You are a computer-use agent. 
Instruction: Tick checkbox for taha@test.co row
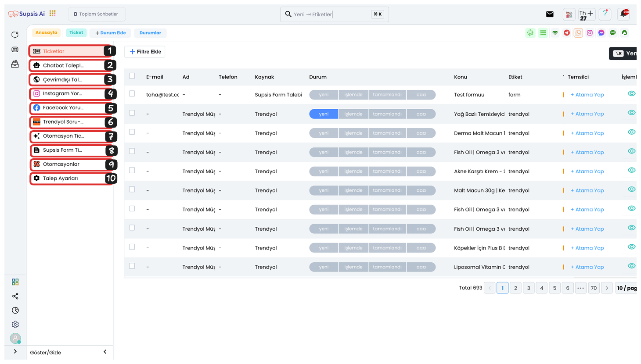pyautogui.click(x=132, y=93)
